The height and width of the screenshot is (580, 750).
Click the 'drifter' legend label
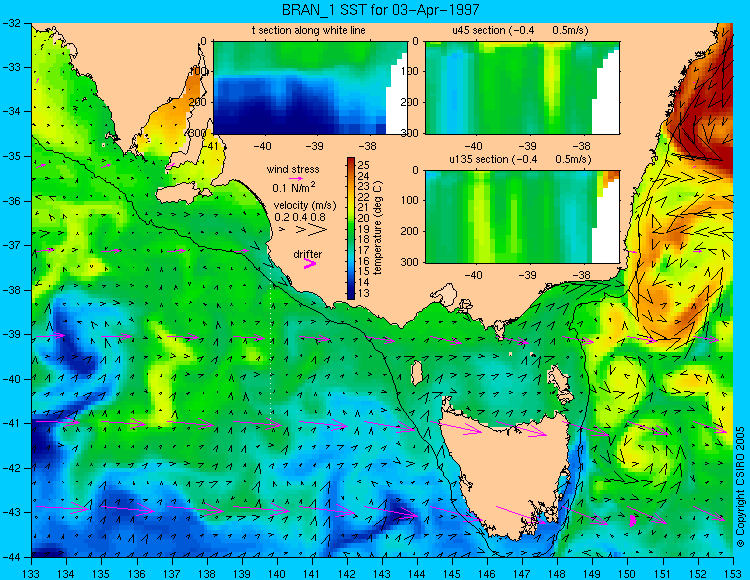308,254
